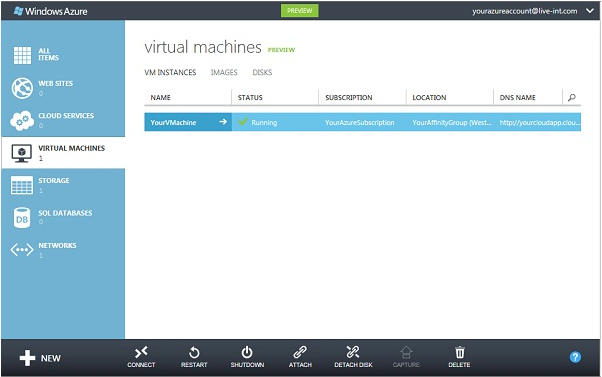Click the Detach Disk icon
The width and height of the screenshot is (602, 377).
point(353,352)
